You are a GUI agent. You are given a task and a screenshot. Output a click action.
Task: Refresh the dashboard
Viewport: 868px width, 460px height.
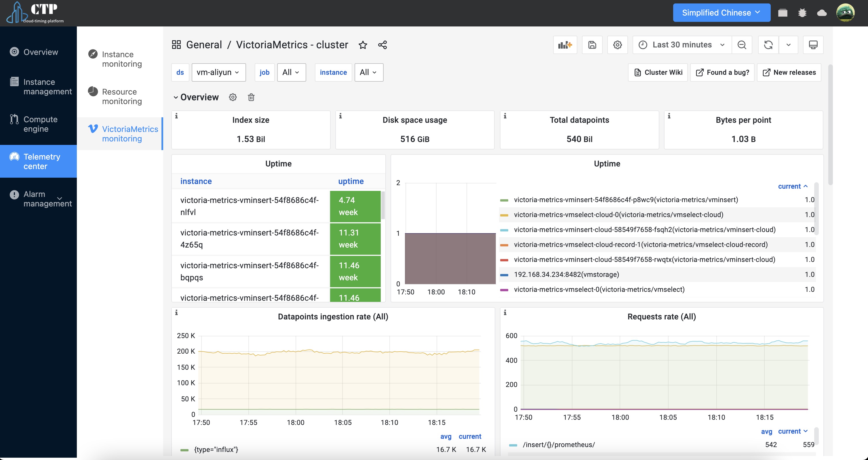coord(768,45)
